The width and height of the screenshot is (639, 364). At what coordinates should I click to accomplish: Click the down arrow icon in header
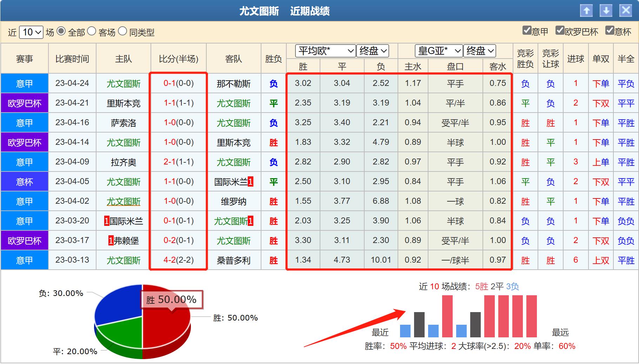coord(606,11)
